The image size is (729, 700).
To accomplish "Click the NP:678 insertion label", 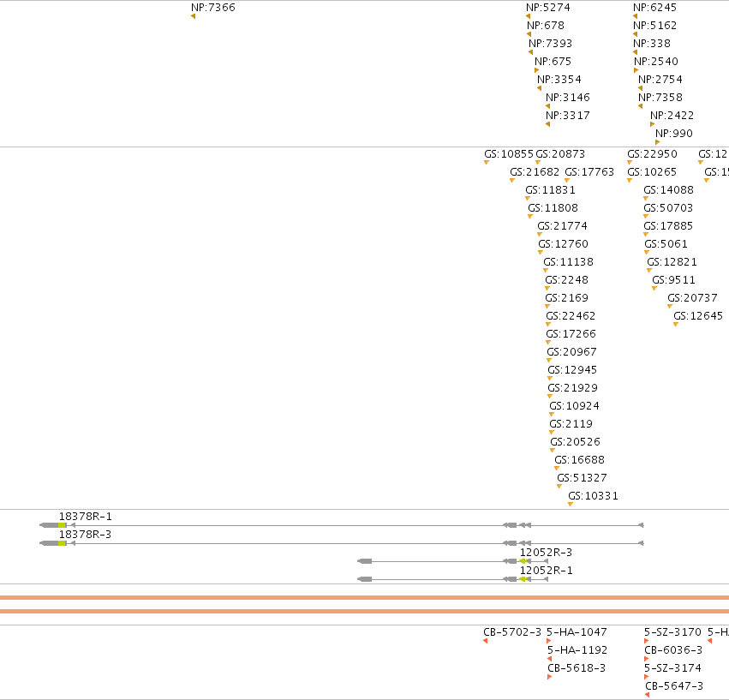I will [546, 26].
